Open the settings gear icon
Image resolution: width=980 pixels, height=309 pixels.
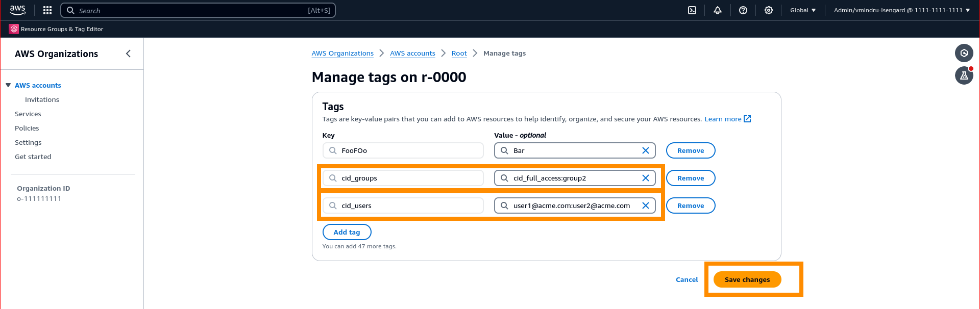tap(769, 10)
